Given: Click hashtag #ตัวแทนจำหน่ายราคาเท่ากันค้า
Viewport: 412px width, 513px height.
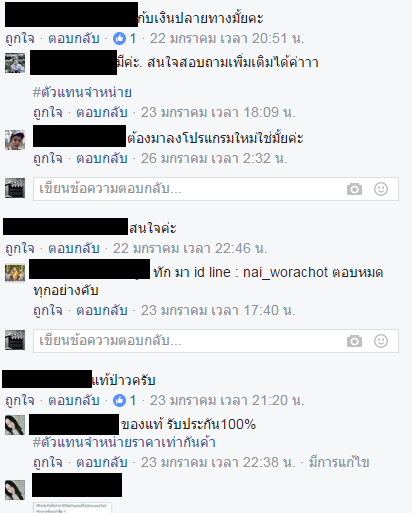Looking at the screenshot, I should tap(124, 443).
